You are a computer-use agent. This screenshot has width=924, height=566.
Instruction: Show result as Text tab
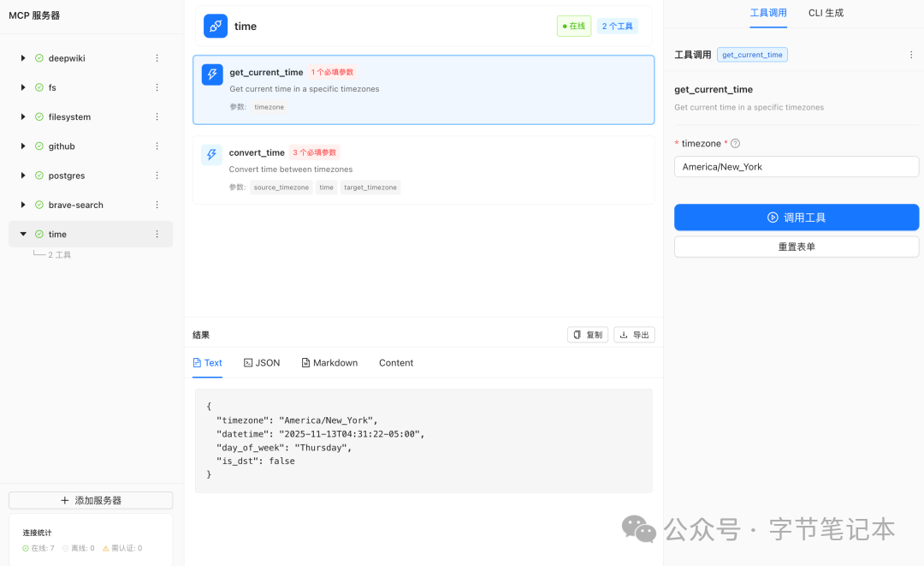207,362
